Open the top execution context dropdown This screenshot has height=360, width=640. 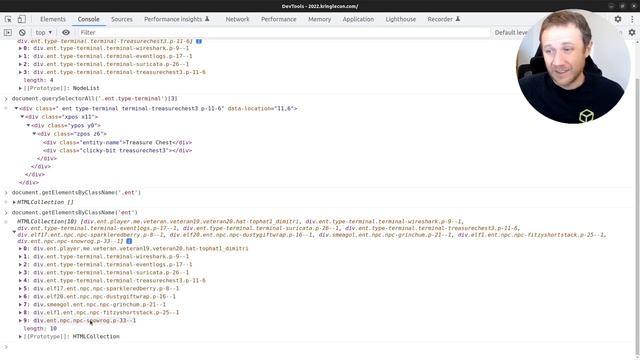[44, 32]
